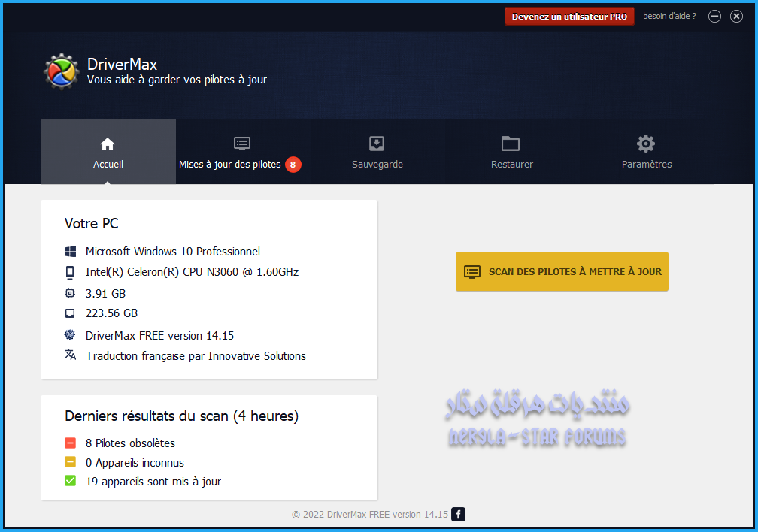Click the translation icon beside Traduction française
Image resolution: width=758 pixels, height=532 pixels.
[x=71, y=355]
